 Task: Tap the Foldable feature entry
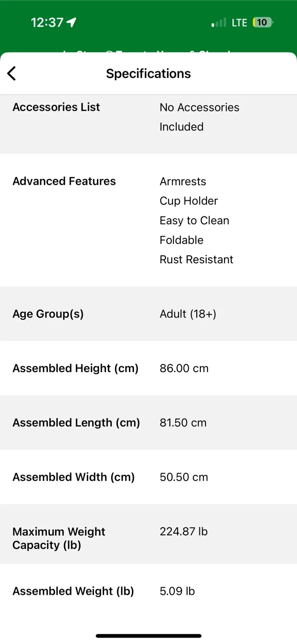(x=181, y=240)
